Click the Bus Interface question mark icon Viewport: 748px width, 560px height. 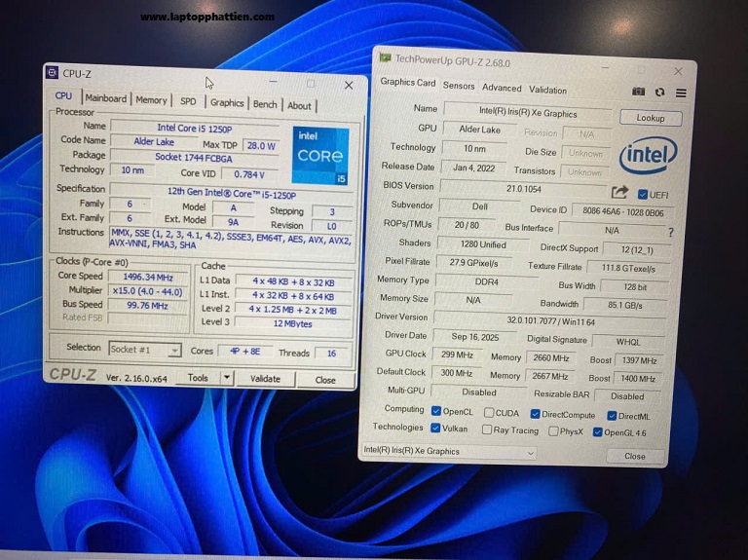[x=670, y=233]
